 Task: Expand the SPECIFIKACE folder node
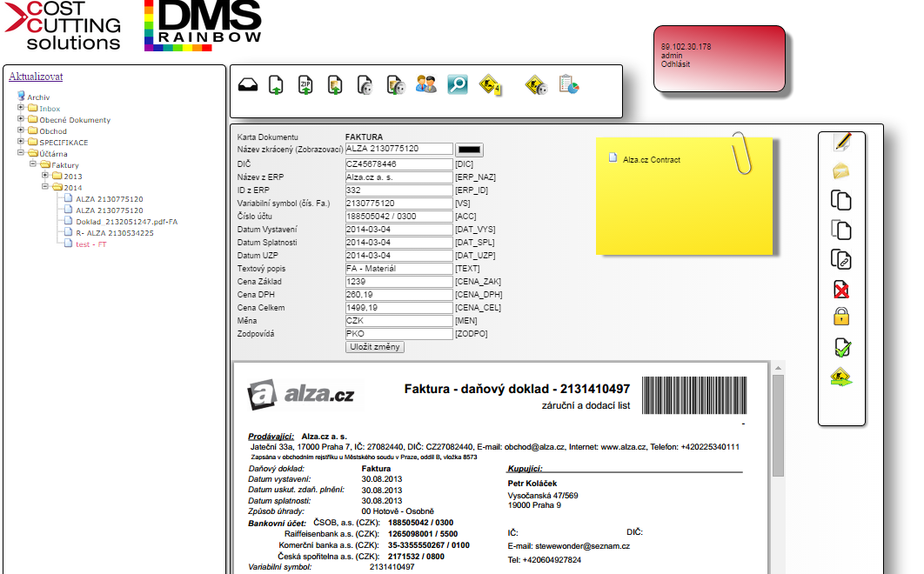21,142
